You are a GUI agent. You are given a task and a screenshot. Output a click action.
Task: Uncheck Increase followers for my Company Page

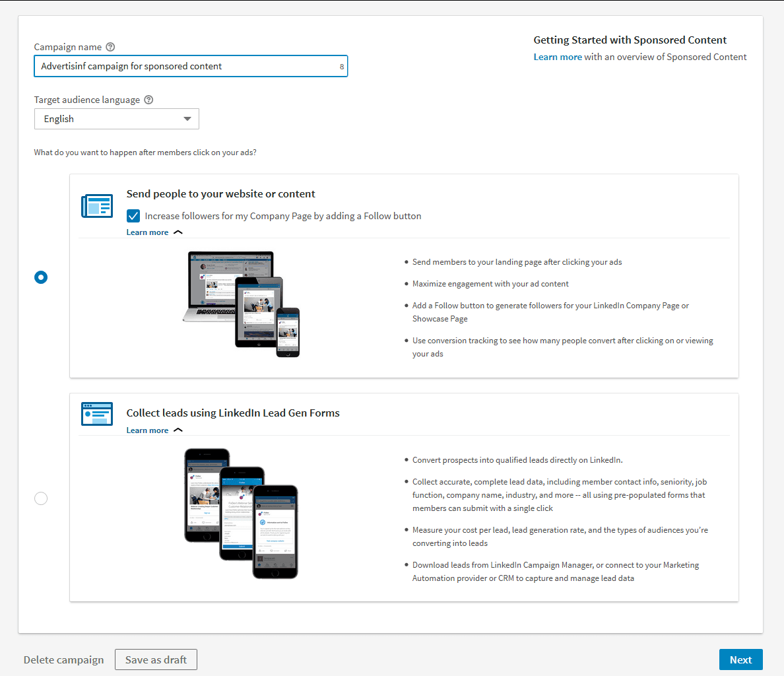[x=133, y=216]
